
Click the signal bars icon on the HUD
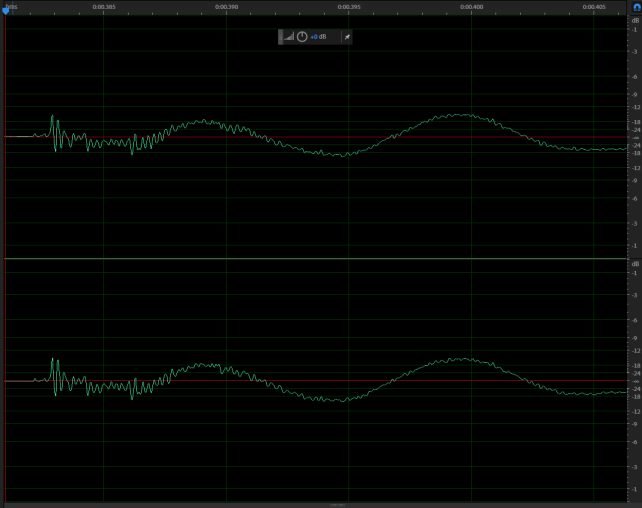(x=289, y=37)
